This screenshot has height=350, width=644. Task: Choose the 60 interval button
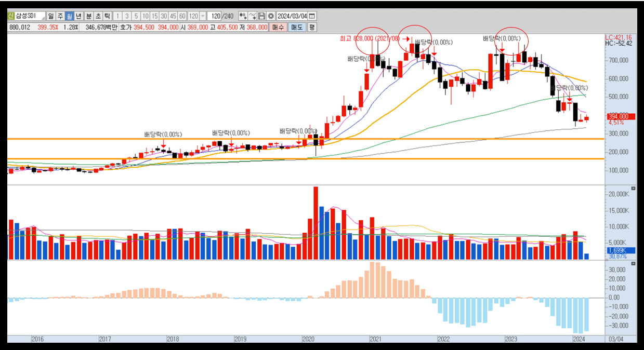coord(182,16)
